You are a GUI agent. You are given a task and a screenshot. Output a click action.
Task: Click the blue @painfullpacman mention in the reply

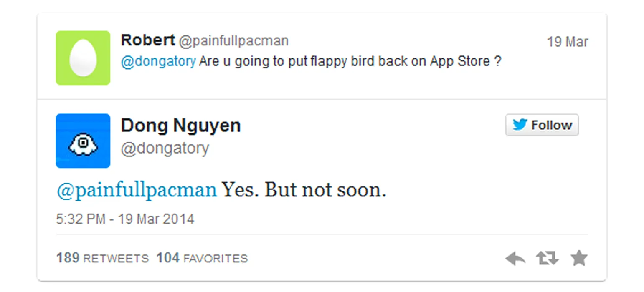[137, 190]
